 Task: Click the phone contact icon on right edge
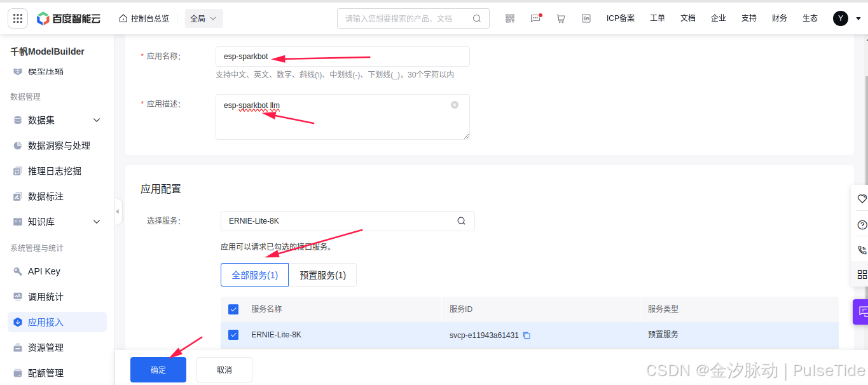[x=862, y=250]
